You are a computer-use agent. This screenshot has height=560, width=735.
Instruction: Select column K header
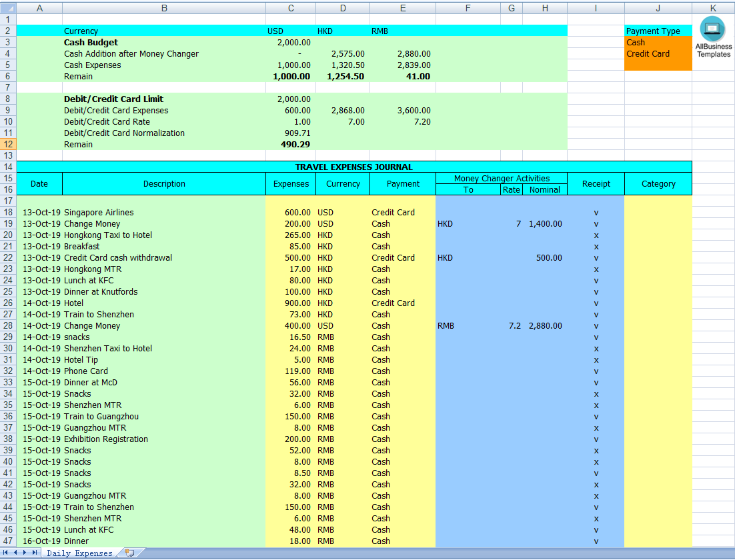714,8
